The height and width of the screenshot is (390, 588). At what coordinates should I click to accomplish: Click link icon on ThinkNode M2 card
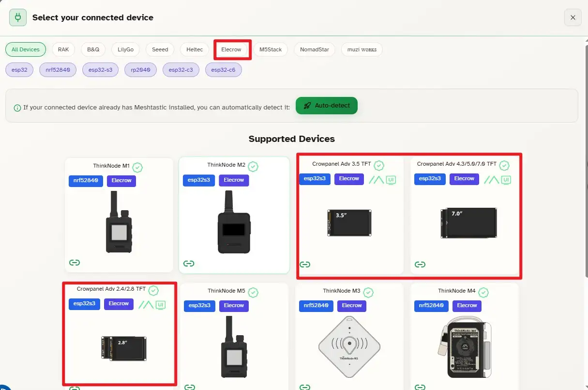189,264
